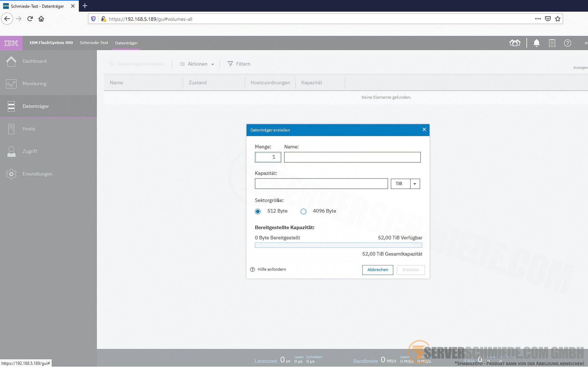Select 512 Byte sector size
Viewport: 588px width, 368px height.
pyautogui.click(x=258, y=211)
